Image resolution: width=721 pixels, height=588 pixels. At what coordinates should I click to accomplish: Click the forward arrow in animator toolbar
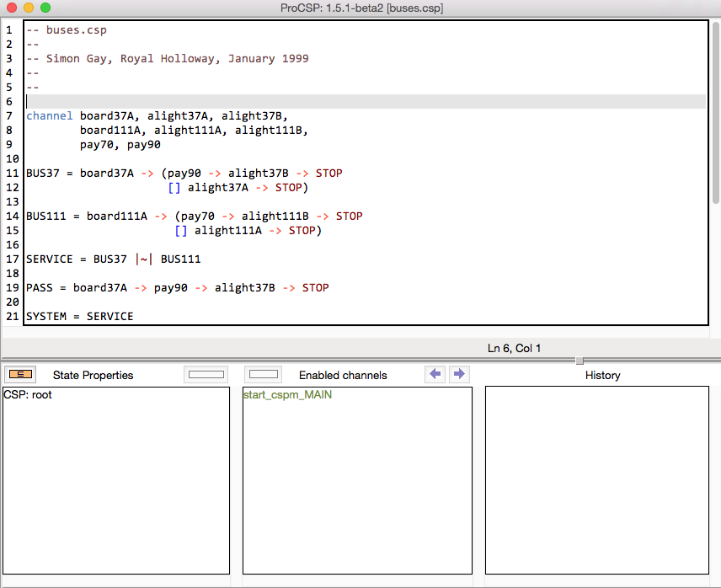click(459, 374)
